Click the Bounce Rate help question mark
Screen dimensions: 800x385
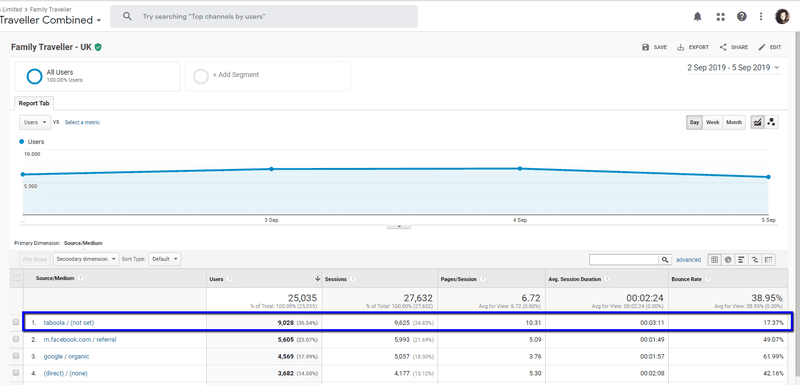click(707, 279)
